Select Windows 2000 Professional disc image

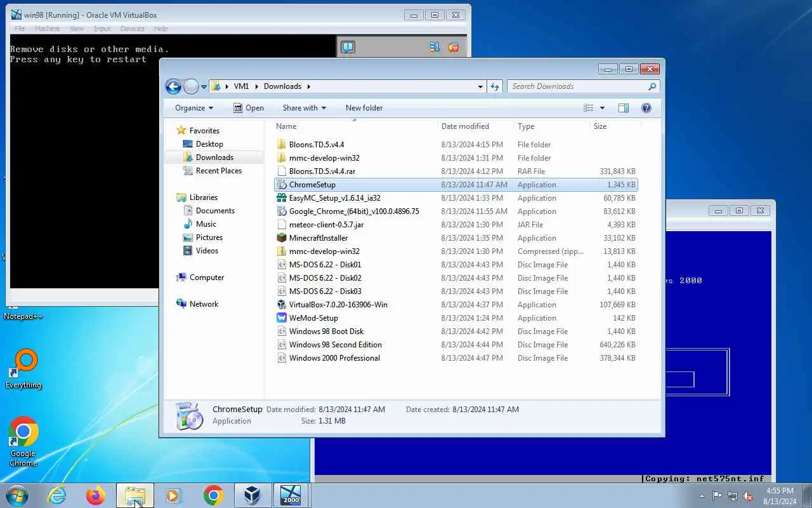[334, 358]
